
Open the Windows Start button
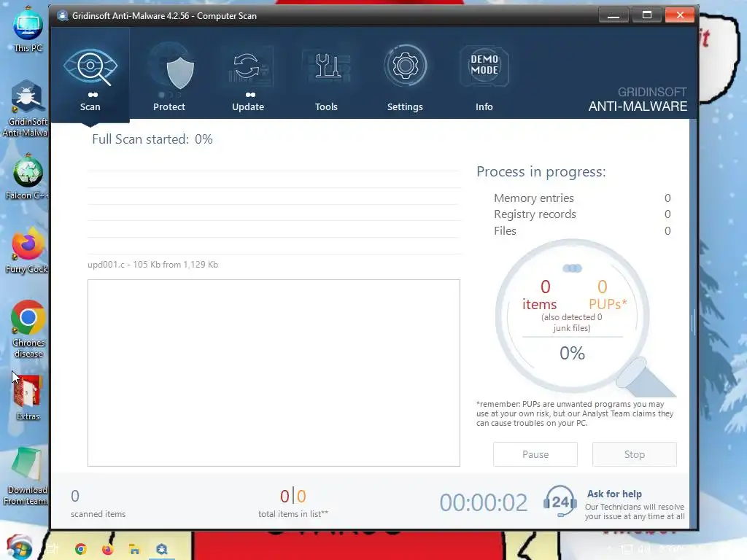pos(19,548)
